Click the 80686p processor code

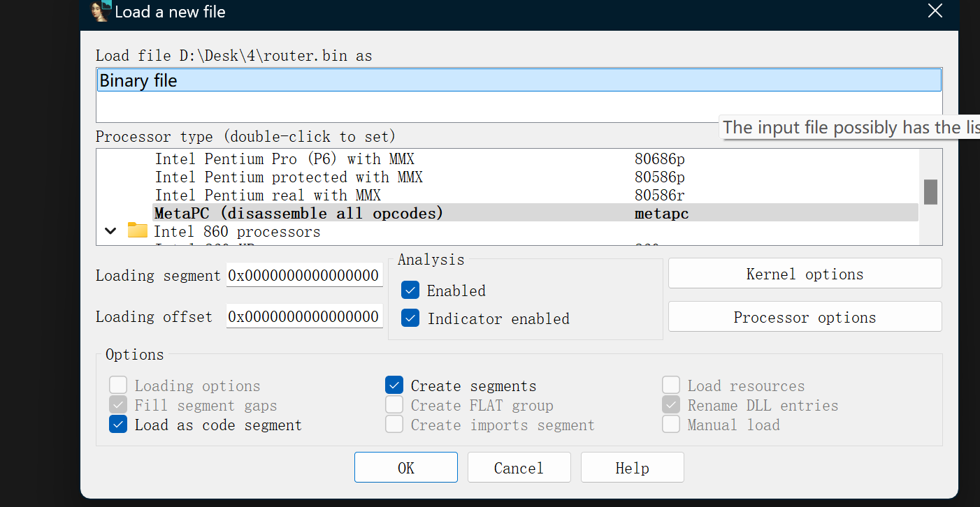659,159
